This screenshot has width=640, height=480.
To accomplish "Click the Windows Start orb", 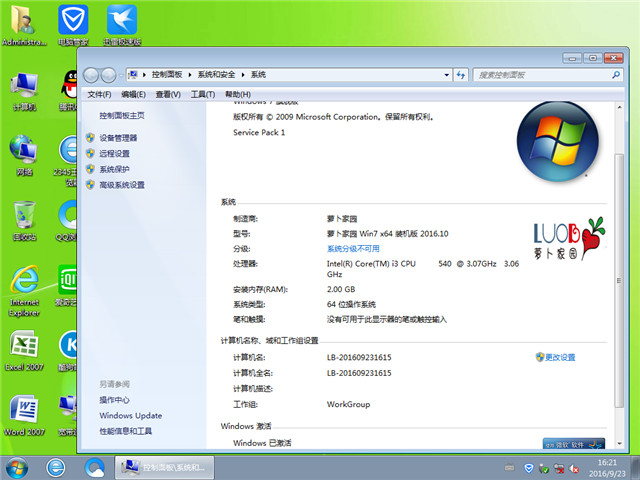I will 17,468.
